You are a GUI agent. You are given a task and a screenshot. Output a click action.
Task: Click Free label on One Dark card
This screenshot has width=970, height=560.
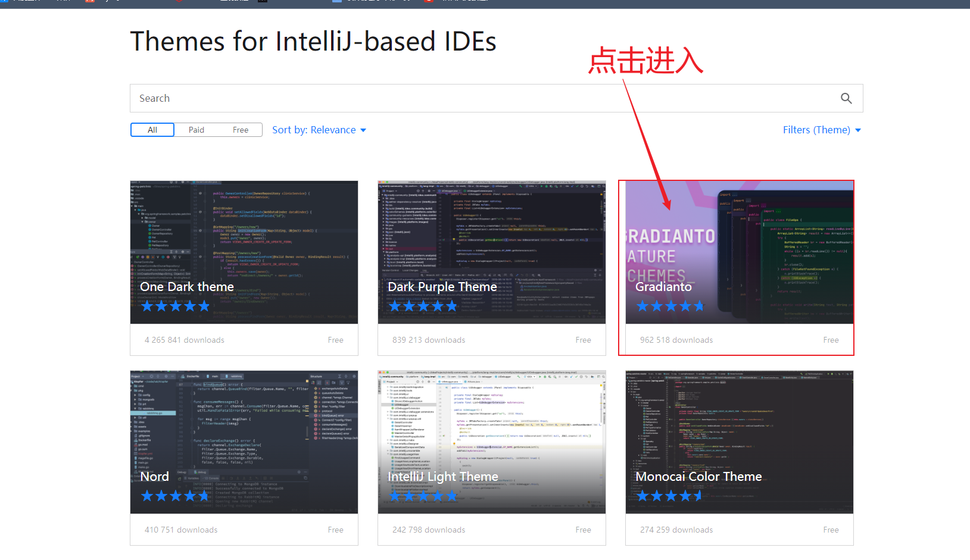336,340
